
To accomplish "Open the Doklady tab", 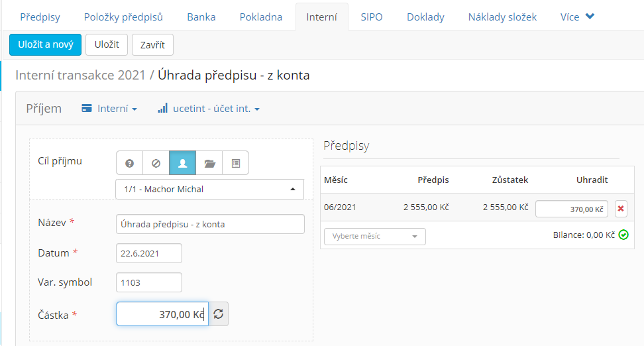I will [425, 17].
